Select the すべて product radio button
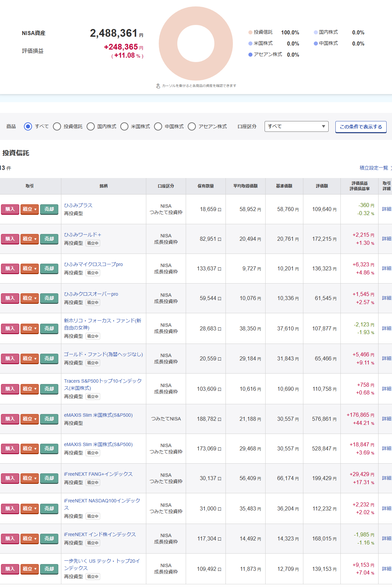 click(28, 126)
